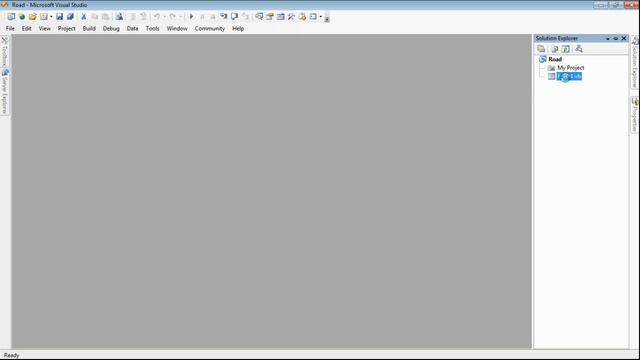The height and width of the screenshot is (360, 640).
Task: Start debugging with the play icon
Action: pos(191,17)
